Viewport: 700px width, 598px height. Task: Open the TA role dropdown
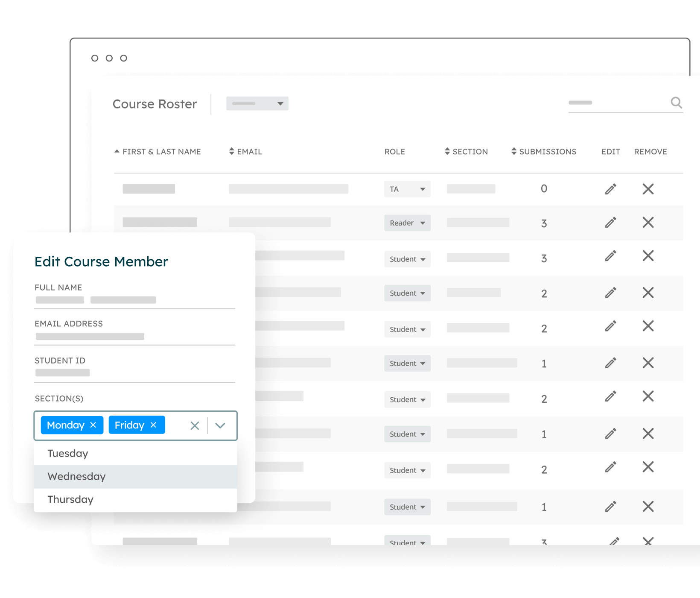click(407, 189)
